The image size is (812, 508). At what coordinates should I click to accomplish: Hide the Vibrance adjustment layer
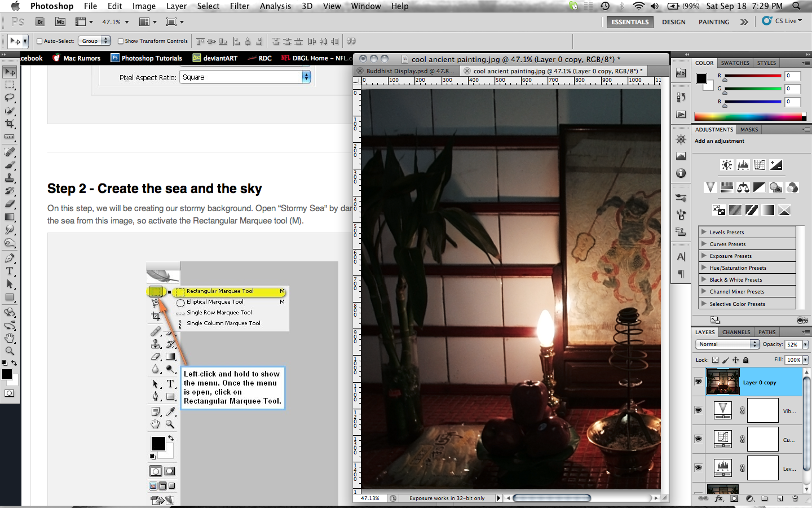point(698,410)
